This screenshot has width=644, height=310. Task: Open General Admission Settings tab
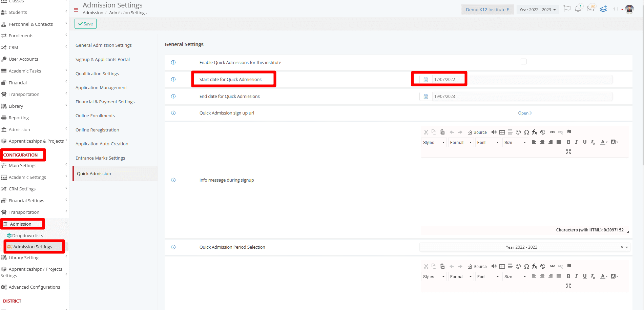click(104, 45)
